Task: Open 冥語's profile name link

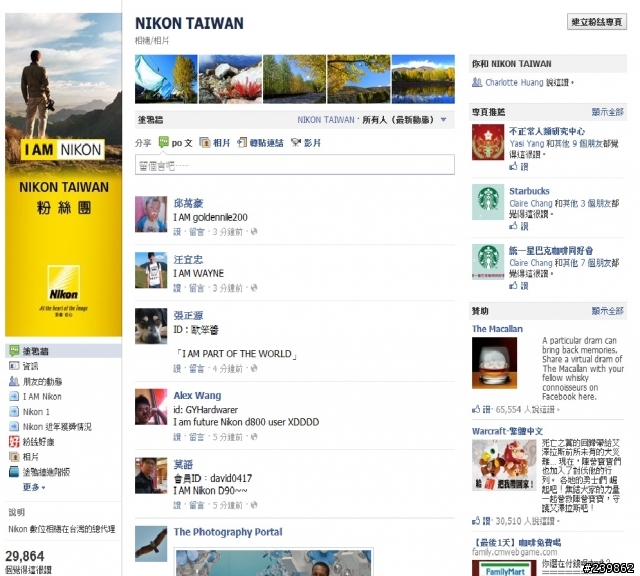Action: coord(183,464)
